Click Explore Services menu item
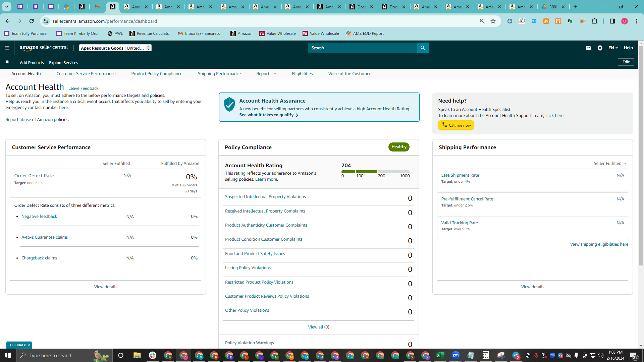 (63, 63)
